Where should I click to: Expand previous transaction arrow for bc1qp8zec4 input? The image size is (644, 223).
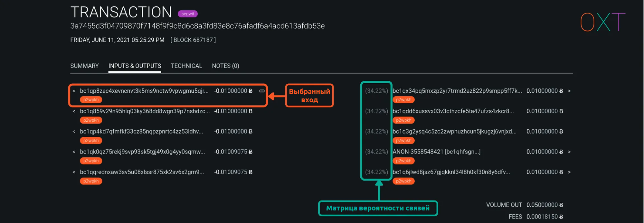coord(74,91)
